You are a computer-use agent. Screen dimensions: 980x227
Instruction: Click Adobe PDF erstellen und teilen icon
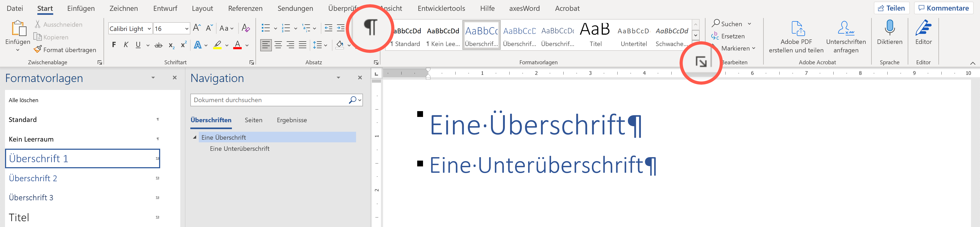[x=796, y=29]
